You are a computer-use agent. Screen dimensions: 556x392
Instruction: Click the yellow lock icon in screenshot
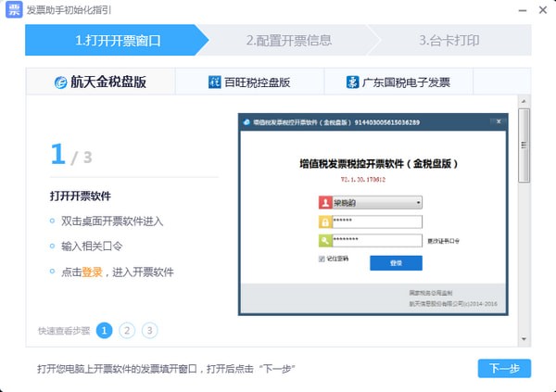click(x=325, y=221)
